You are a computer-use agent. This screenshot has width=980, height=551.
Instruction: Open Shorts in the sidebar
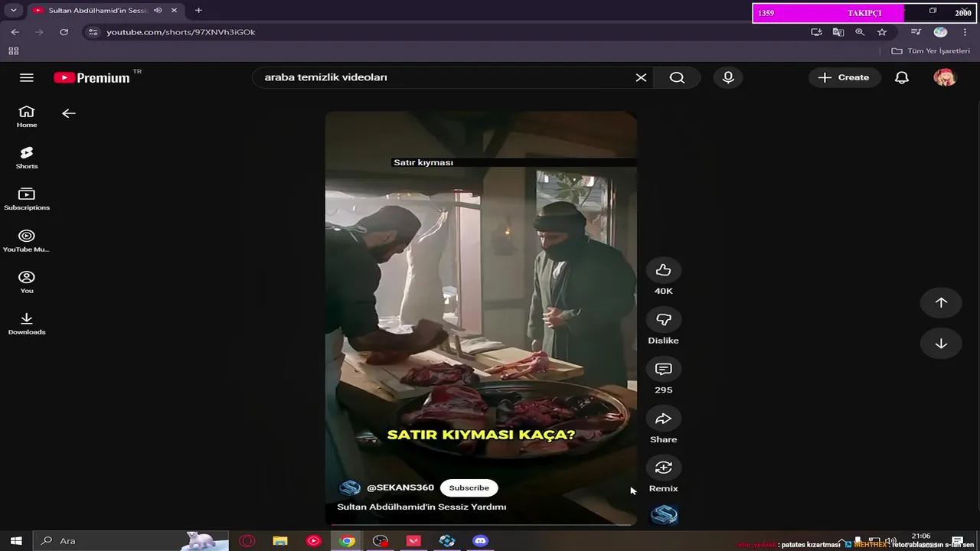tap(27, 158)
